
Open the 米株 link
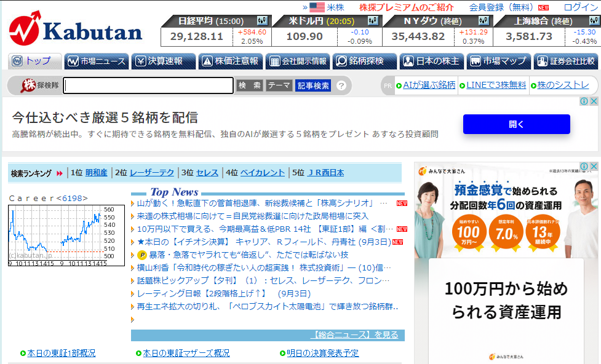[335, 7]
